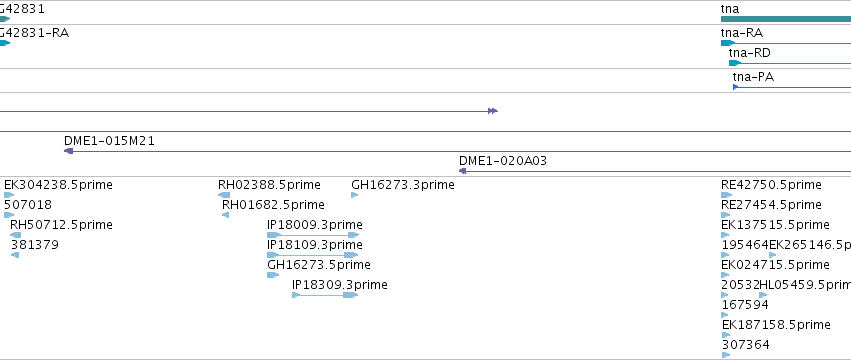Select the blue tna-PA arrowhead glyph
This screenshot has width=851, height=360.
(735, 87)
